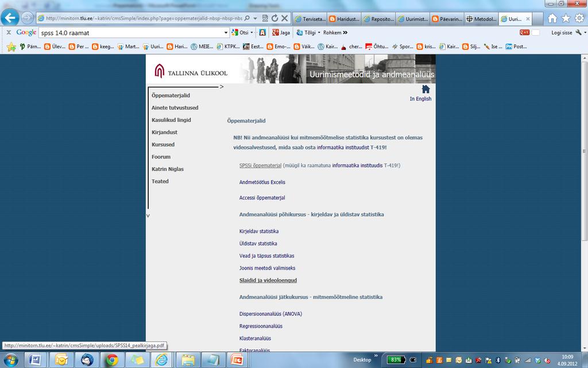Screen dimensions: 588x368
Task: Open Foorum in the side menu
Action: (161, 157)
